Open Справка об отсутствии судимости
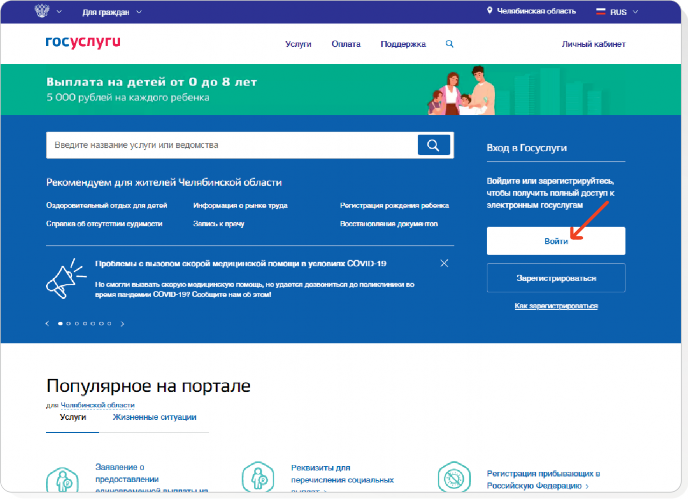Image resolution: width=688 pixels, height=499 pixels. tap(104, 224)
